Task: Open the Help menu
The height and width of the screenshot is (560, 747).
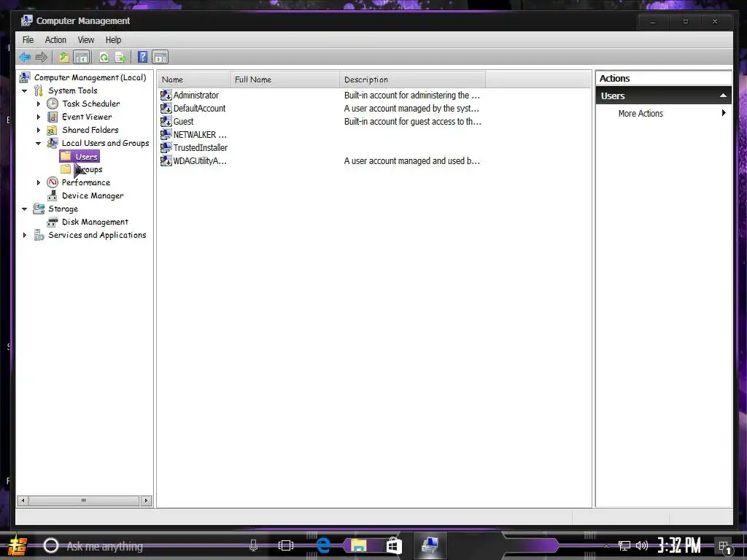Action: (x=113, y=40)
